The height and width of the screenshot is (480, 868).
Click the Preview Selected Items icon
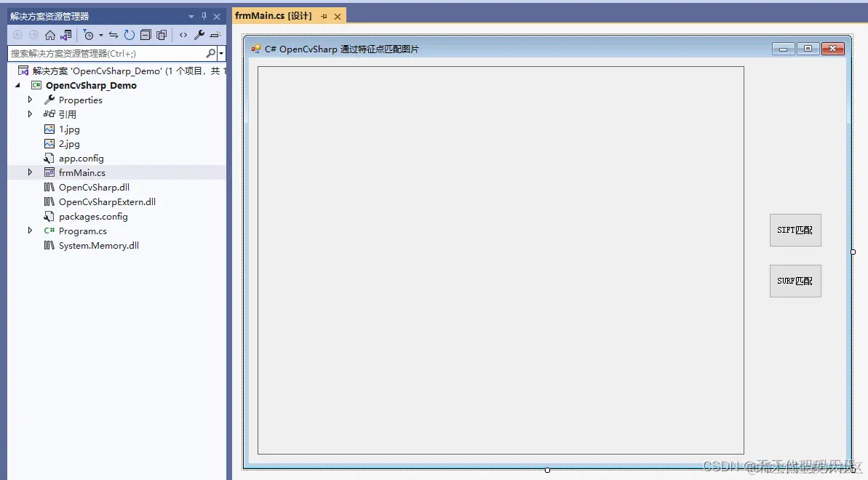215,34
